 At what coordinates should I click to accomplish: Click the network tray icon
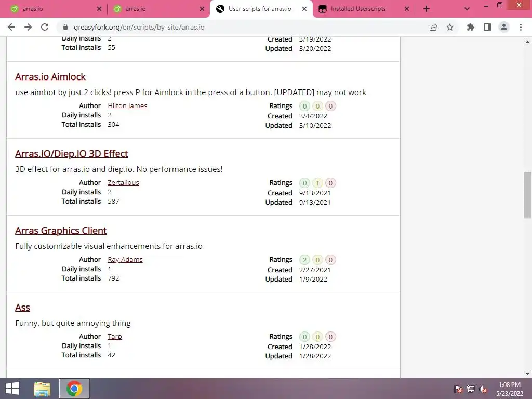tap(471, 389)
